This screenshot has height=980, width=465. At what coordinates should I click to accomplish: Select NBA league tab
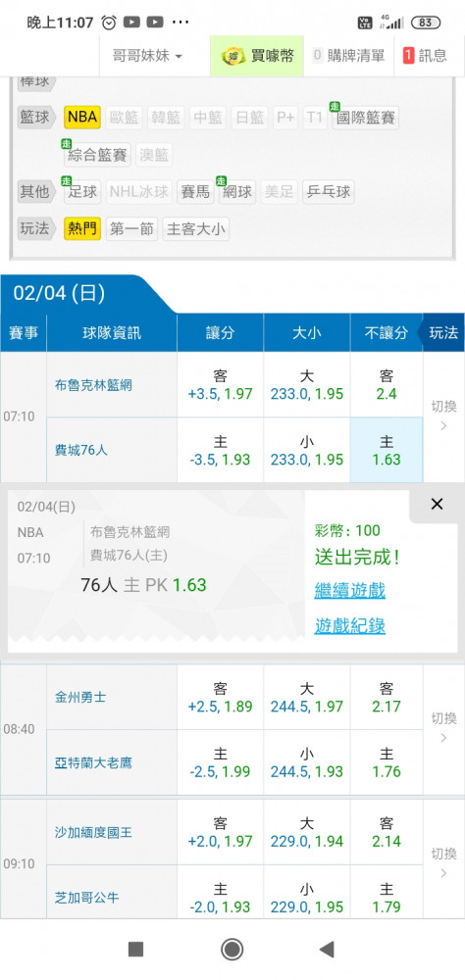click(82, 118)
